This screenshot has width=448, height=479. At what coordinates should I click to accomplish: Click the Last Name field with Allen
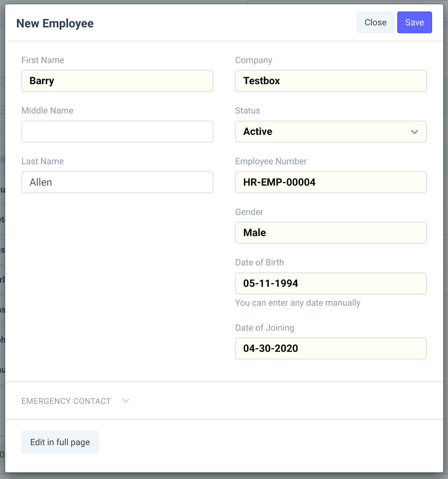[x=117, y=182]
